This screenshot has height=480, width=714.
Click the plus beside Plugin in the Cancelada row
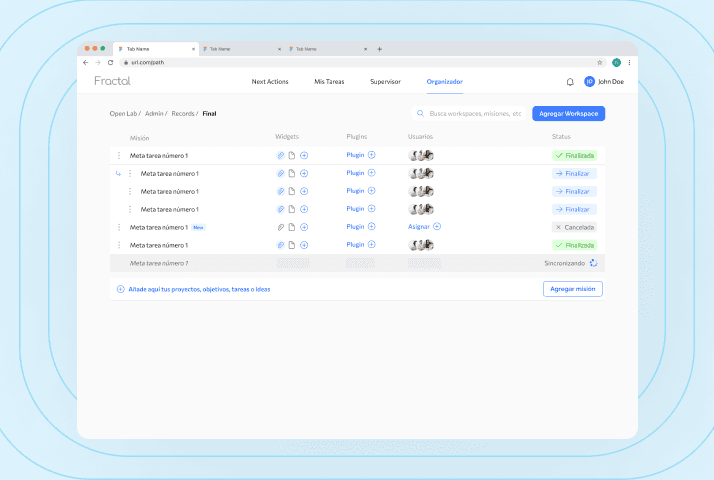372,226
